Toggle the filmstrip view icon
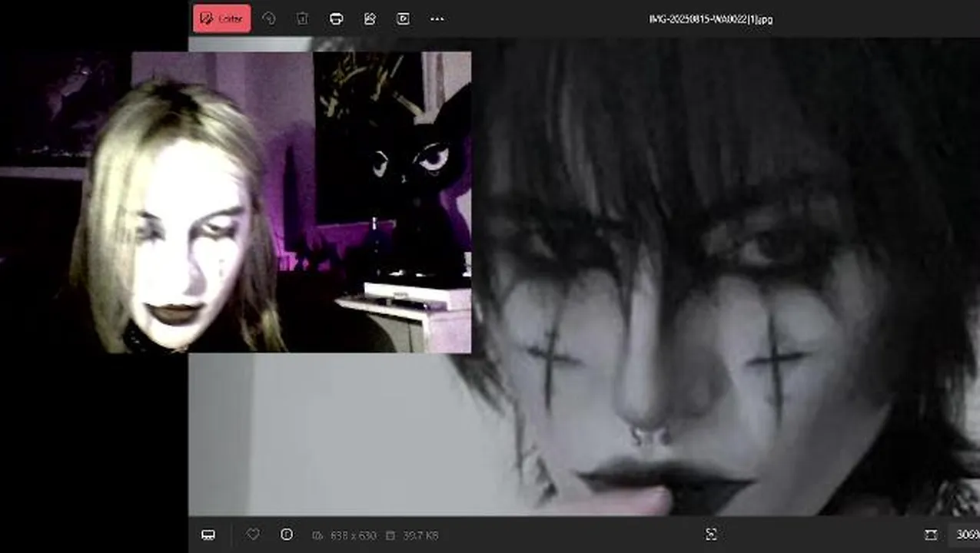The width and height of the screenshot is (980, 553). coord(208,535)
